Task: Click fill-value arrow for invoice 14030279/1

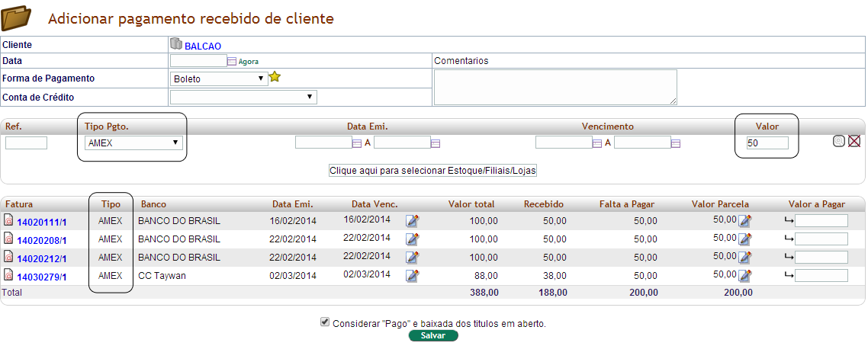Action: pos(789,276)
